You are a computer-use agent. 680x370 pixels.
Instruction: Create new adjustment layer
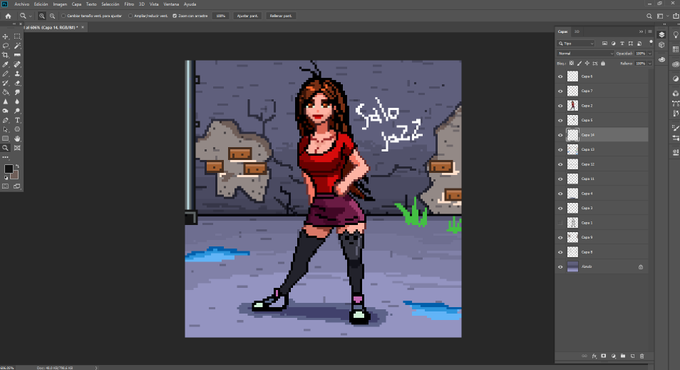click(x=613, y=356)
